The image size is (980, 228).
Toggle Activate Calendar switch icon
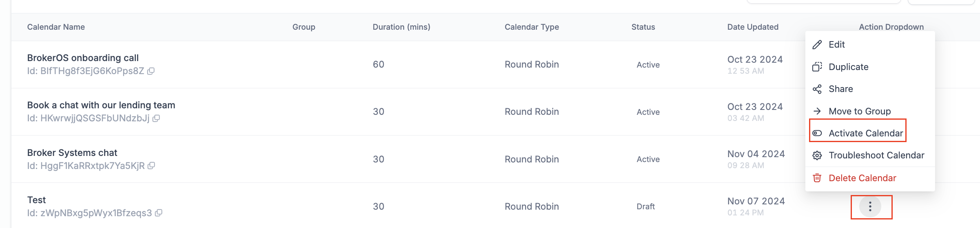point(817,133)
